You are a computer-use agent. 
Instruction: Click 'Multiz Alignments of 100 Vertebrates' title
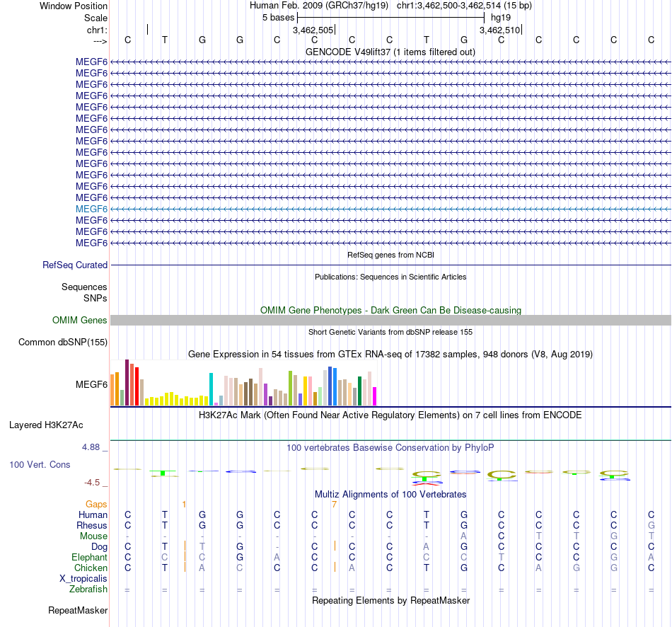390,494
